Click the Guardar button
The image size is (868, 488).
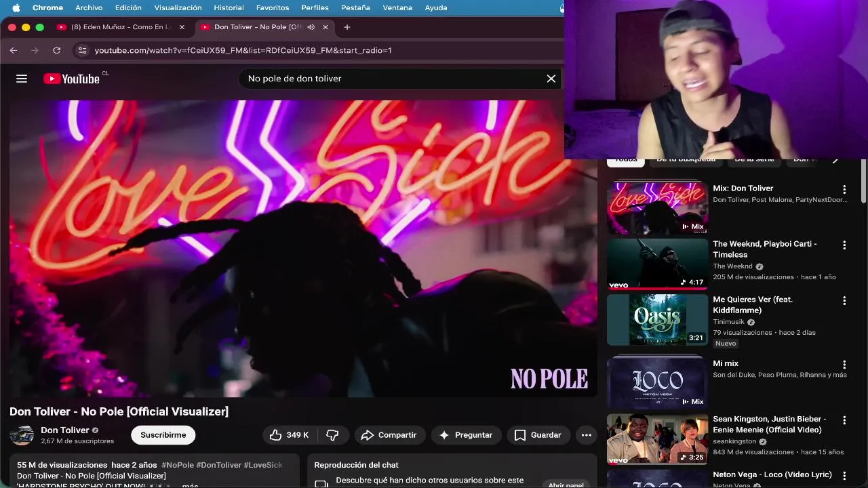tap(538, 435)
